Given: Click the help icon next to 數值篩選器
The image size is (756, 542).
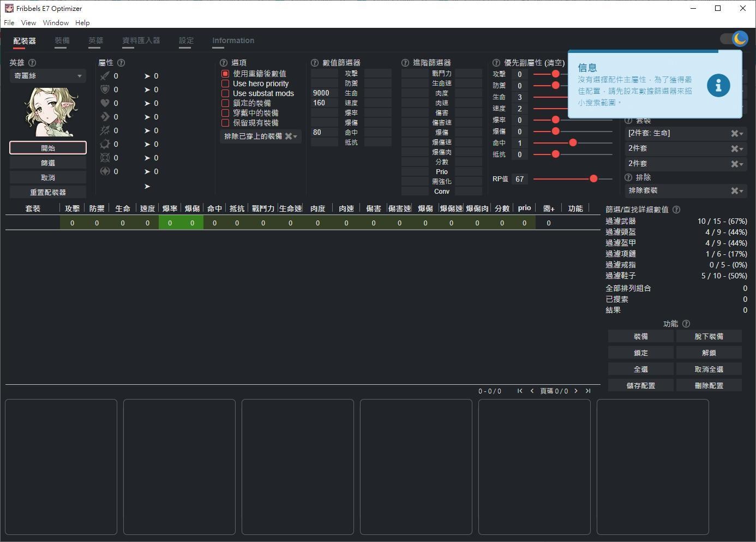Looking at the screenshot, I should click(315, 63).
